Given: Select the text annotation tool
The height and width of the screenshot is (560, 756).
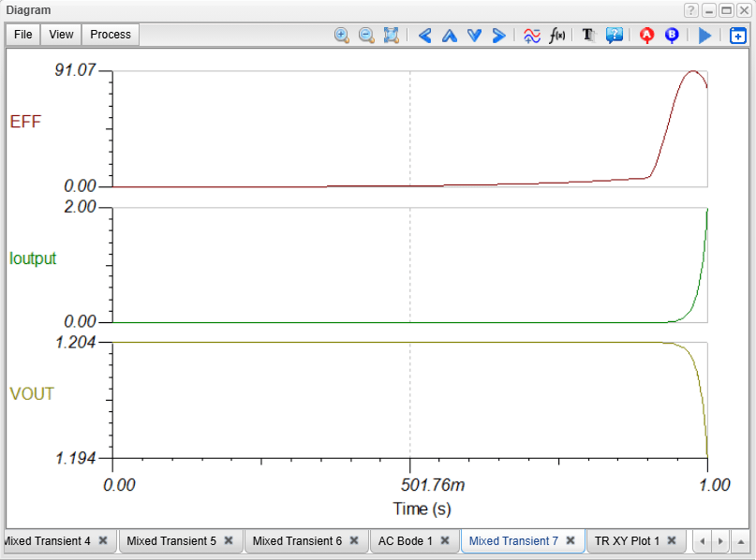Looking at the screenshot, I should click(x=588, y=36).
